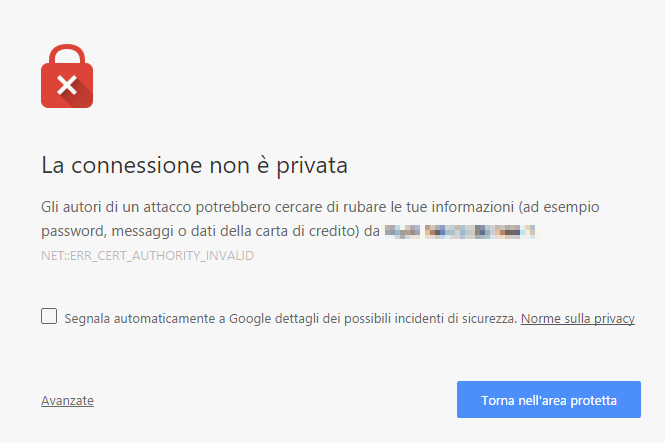Click the 'La connessione non è privata' heading
Screen dimensions: 665x443
tap(194, 165)
